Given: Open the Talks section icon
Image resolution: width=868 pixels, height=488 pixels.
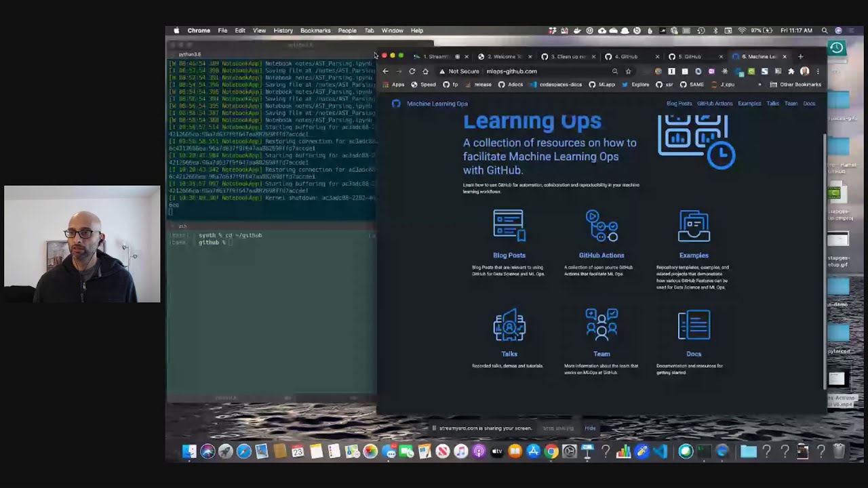Looking at the screenshot, I should click(509, 325).
